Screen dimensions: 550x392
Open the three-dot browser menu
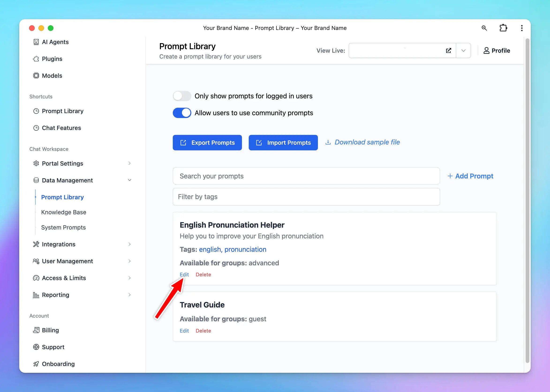tap(522, 28)
